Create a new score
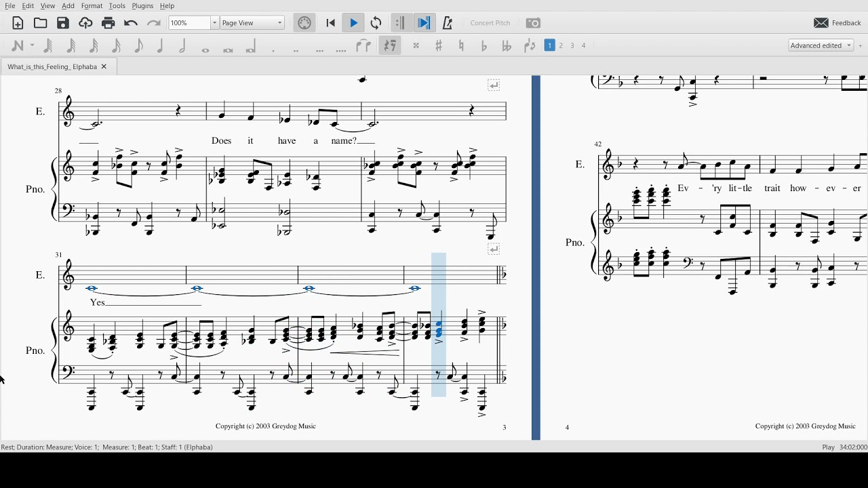The height and width of the screenshot is (488, 868). tap(18, 23)
